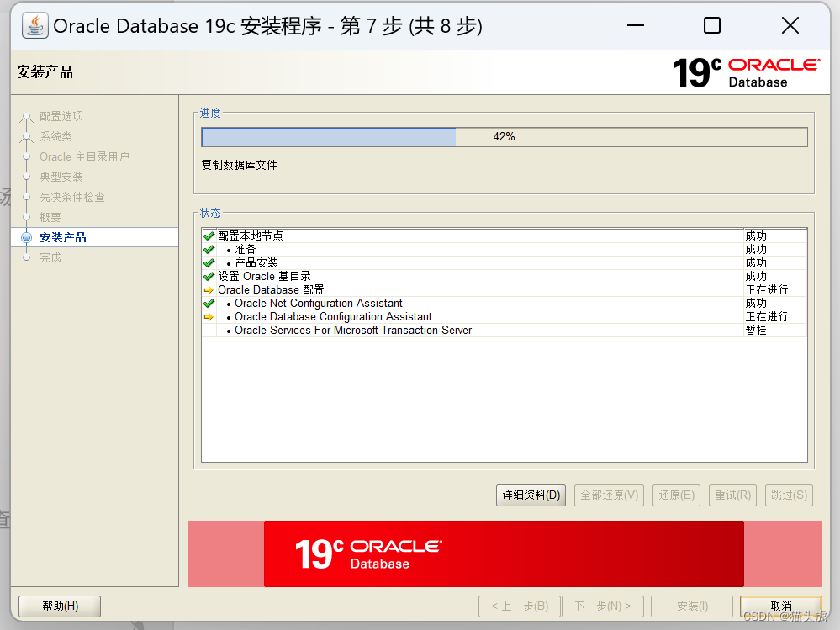Select the 准备 status row
Viewport: 840px width, 630px height.
(x=505, y=249)
